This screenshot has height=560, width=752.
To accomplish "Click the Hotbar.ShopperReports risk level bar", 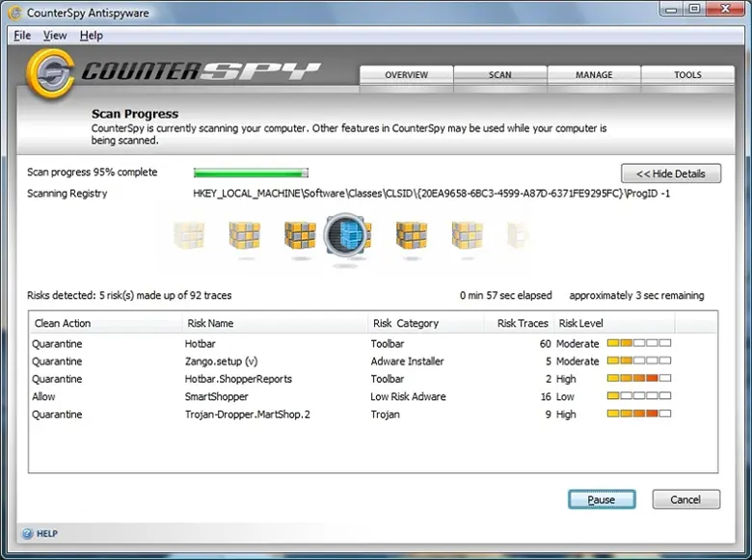I will (639, 378).
